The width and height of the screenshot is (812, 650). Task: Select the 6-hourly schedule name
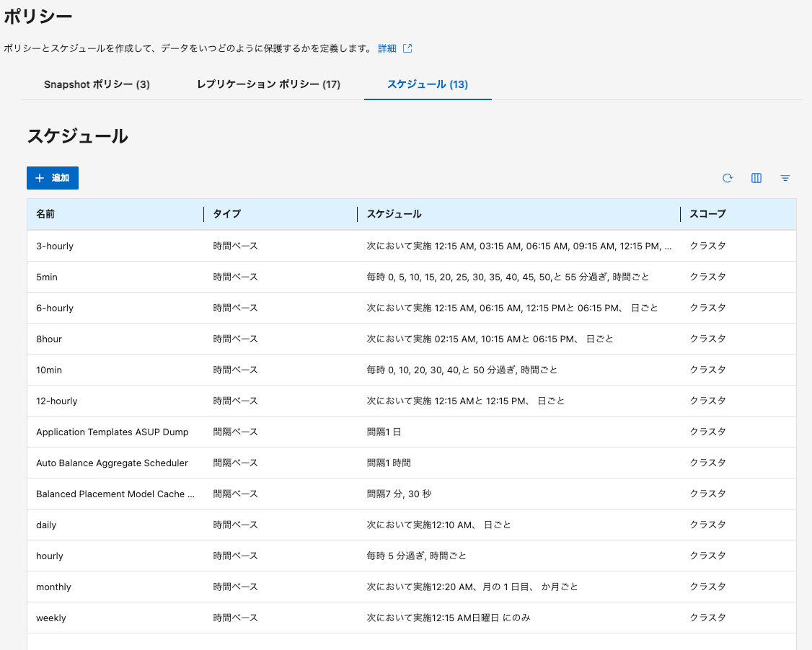click(55, 308)
